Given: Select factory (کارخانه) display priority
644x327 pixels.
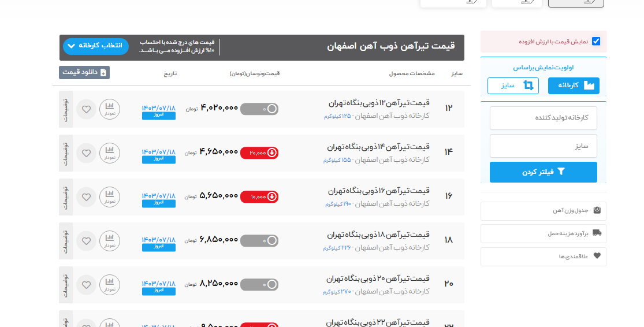Looking at the screenshot, I should click(574, 86).
